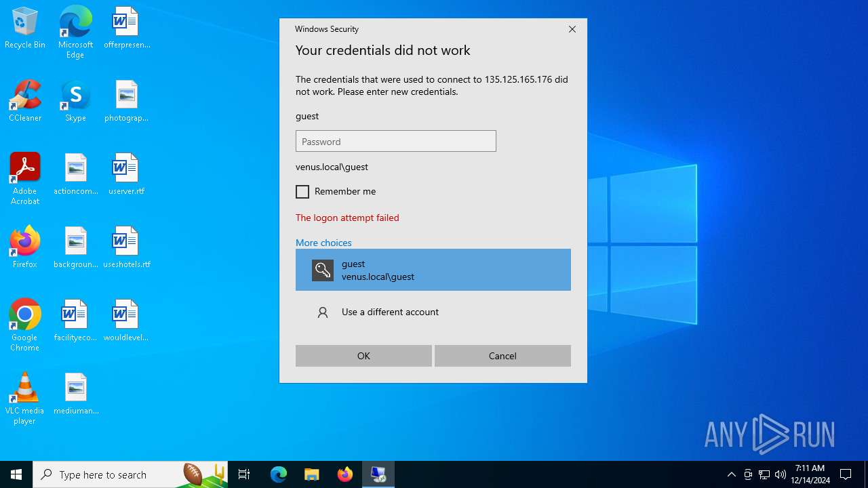868x488 pixels.
Task: Open the Recycle Bin desktop icon
Action: 25,28
